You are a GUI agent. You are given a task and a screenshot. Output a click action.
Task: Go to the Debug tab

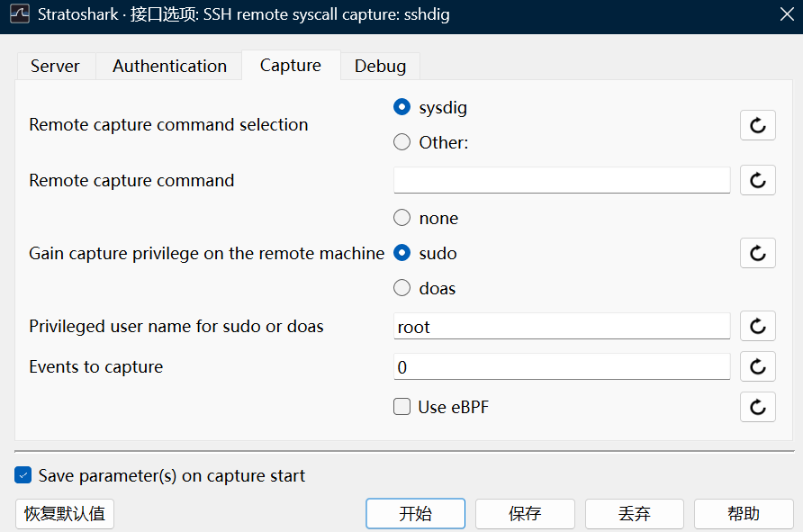[x=380, y=66]
